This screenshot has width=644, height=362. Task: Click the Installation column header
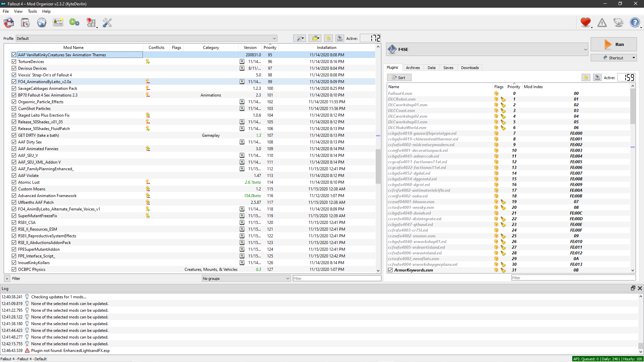pyautogui.click(x=326, y=48)
